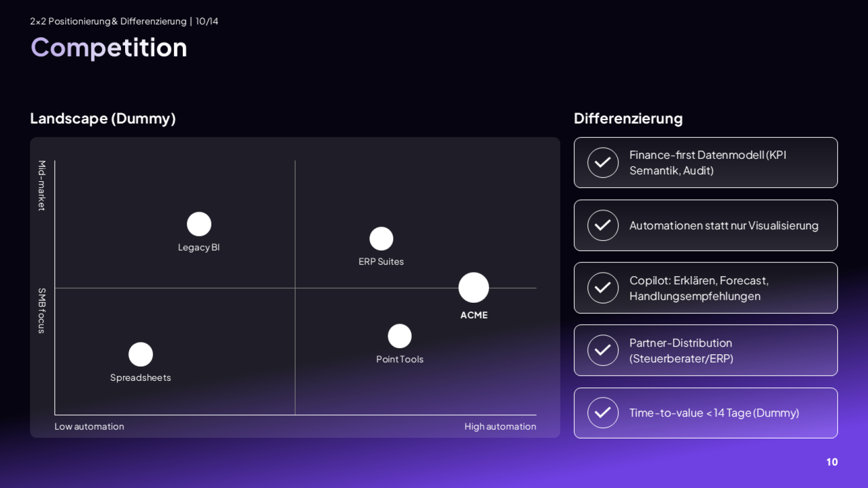Select the Legacy BI data point circle

[x=199, y=224]
